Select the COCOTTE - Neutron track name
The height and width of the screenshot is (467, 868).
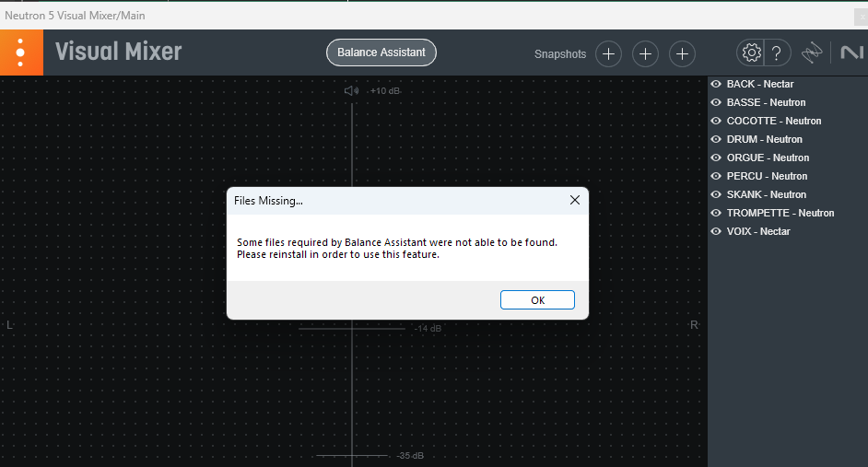coord(774,121)
